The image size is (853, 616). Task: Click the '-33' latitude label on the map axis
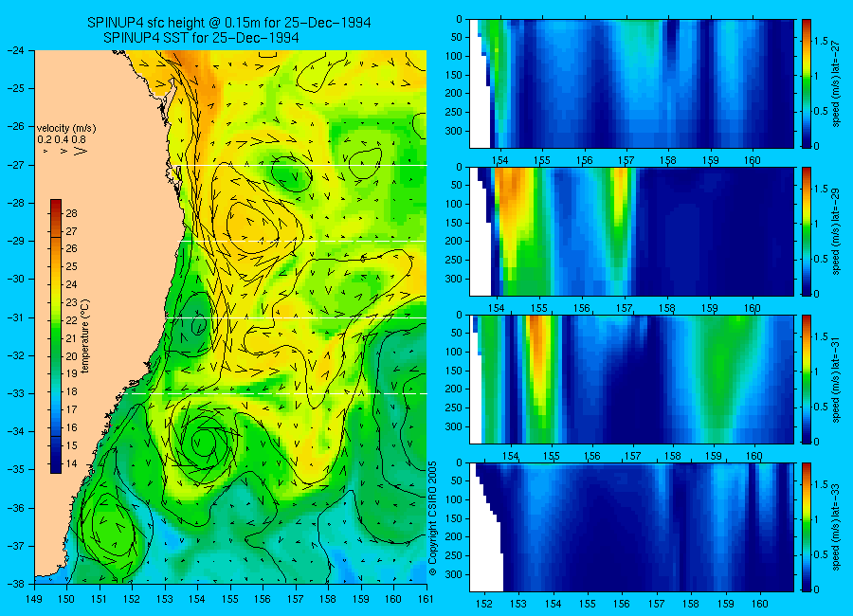pyautogui.click(x=15, y=393)
